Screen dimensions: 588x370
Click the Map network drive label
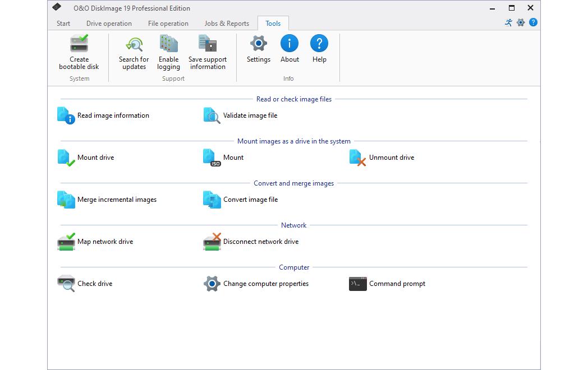pos(105,242)
